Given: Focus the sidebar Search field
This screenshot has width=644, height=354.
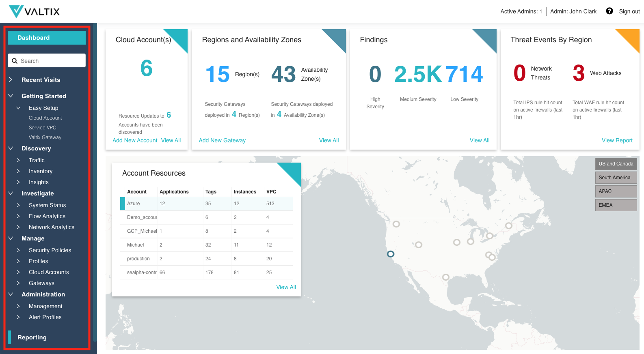Looking at the screenshot, I should 47,60.
